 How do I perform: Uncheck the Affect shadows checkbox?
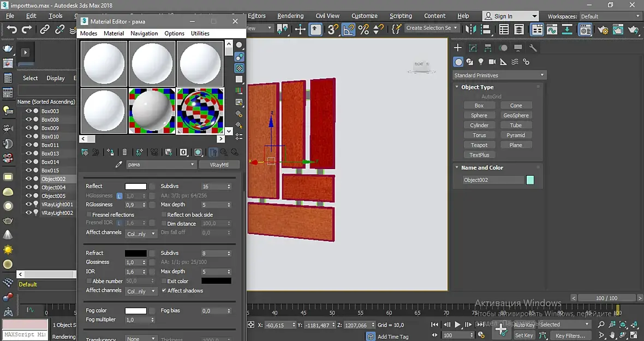click(164, 290)
